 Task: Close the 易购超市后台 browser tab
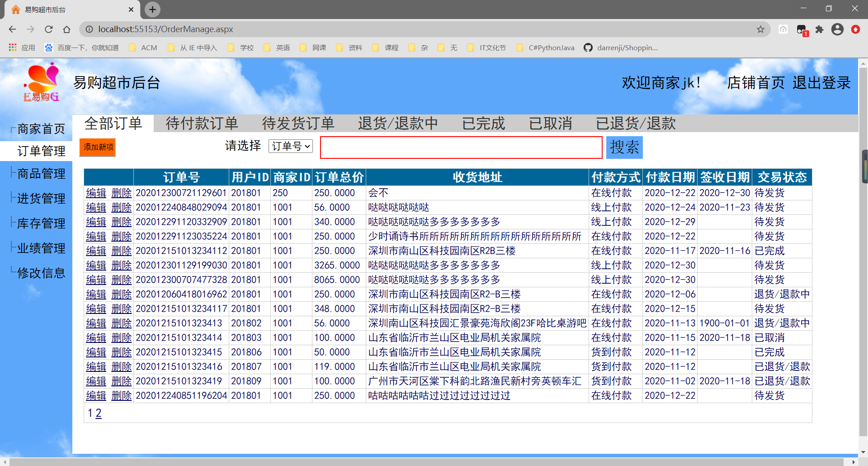pyautogui.click(x=131, y=10)
